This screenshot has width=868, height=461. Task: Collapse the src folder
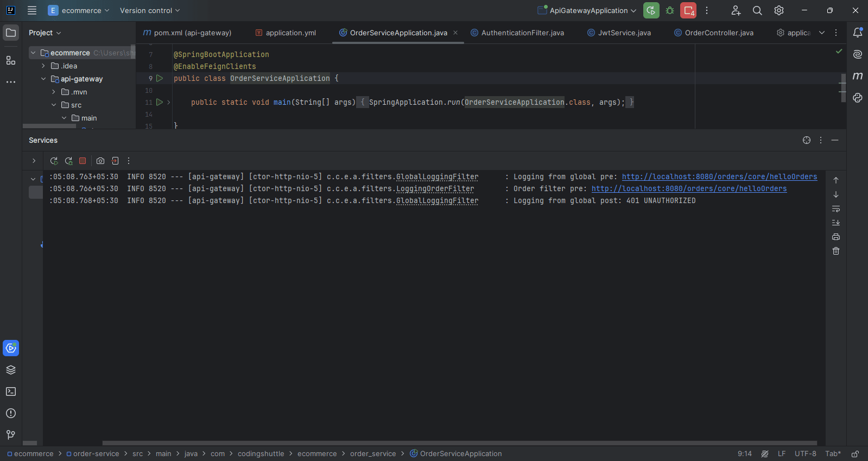point(54,105)
